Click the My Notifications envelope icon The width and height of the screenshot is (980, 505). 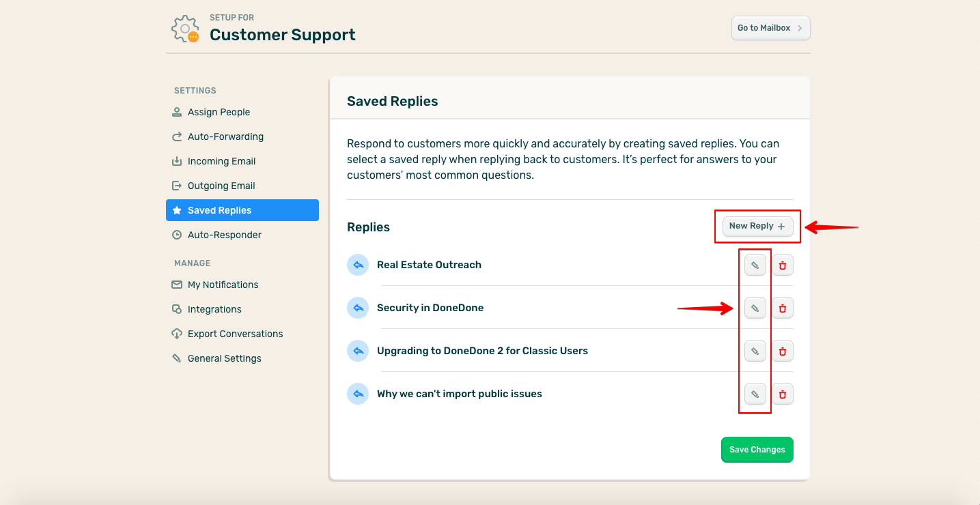point(177,285)
